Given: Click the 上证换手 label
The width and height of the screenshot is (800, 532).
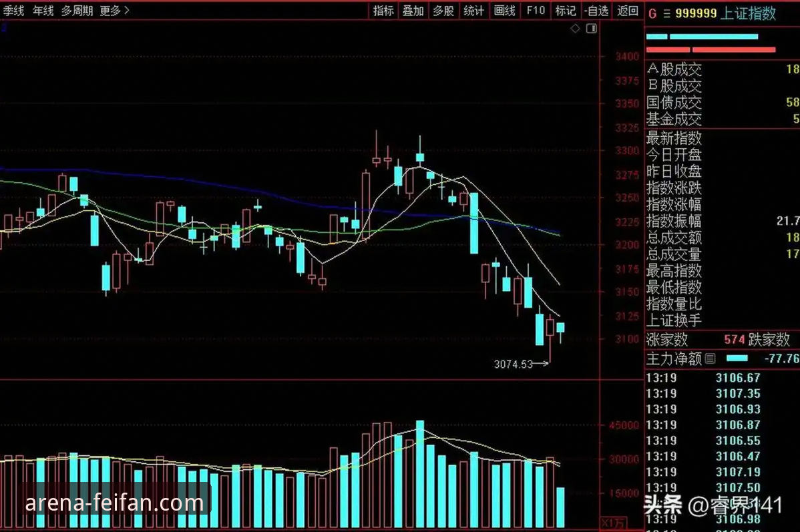Looking at the screenshot, I should 674,320.
